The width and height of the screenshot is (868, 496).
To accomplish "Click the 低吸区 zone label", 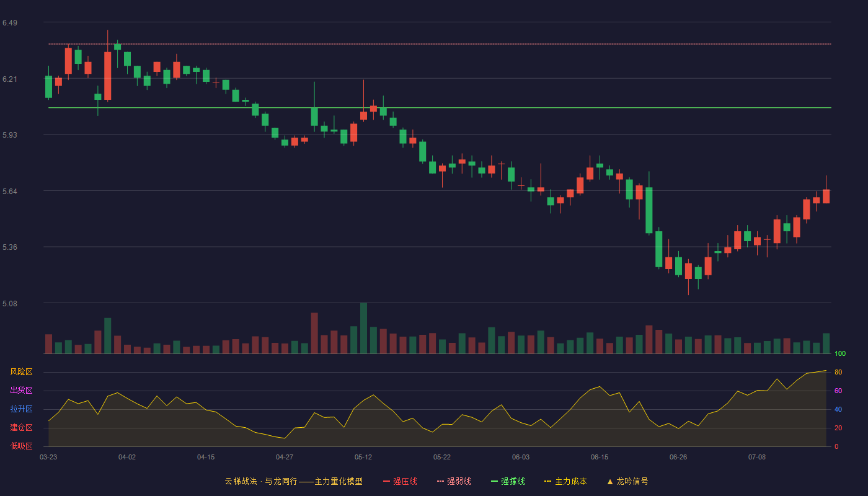I will (21, 446).
